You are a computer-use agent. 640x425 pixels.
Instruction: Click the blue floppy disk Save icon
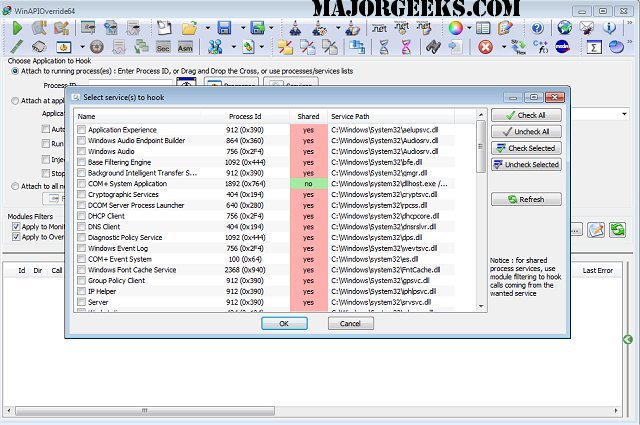click(224, 28)
